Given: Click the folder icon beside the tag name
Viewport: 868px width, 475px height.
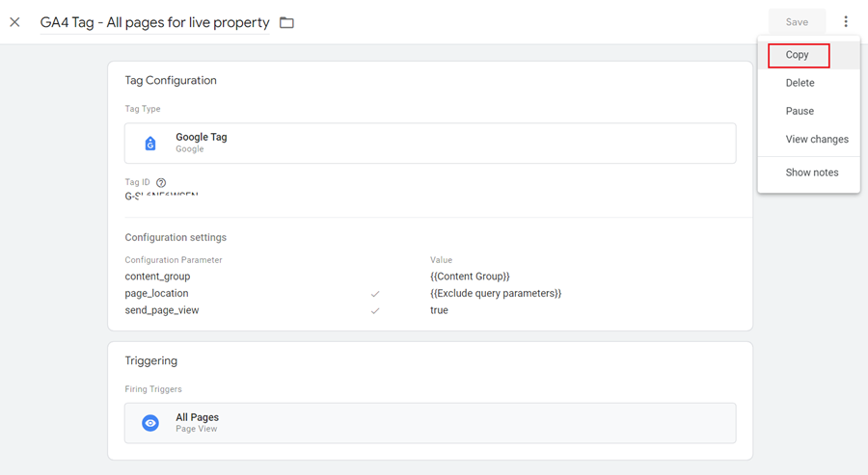Looking at the screenshot, I should pyautogui.click(x=286, y=23).
